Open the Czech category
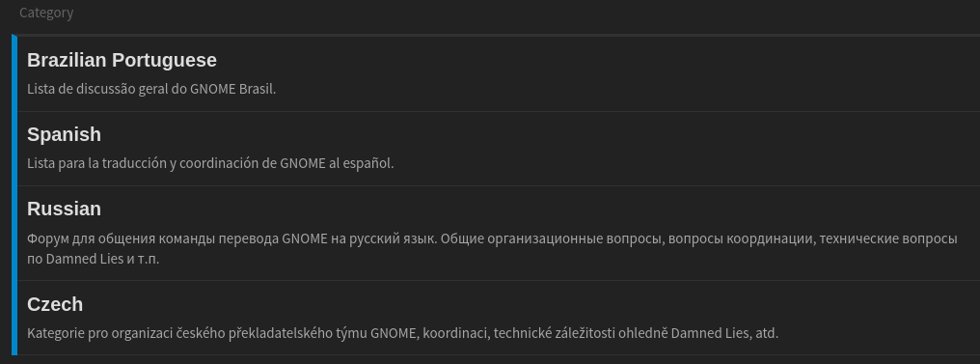980x364 pixels. point(55,304)
